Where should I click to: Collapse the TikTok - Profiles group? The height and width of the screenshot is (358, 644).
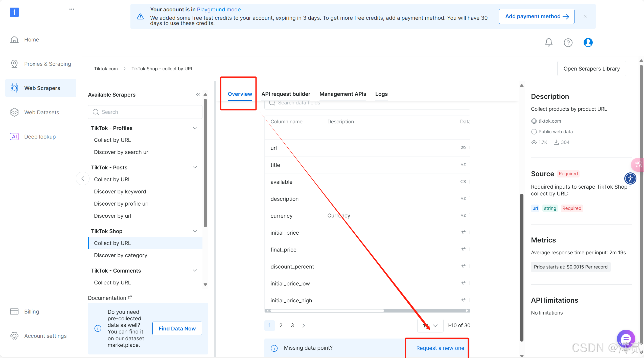coord(195,128)
